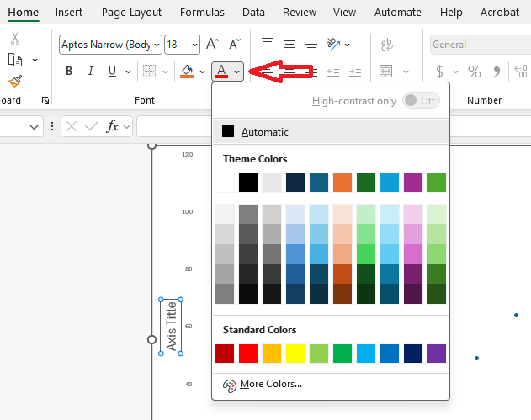
Task: Click the Increase Indent icon
Action: (355, 72)
